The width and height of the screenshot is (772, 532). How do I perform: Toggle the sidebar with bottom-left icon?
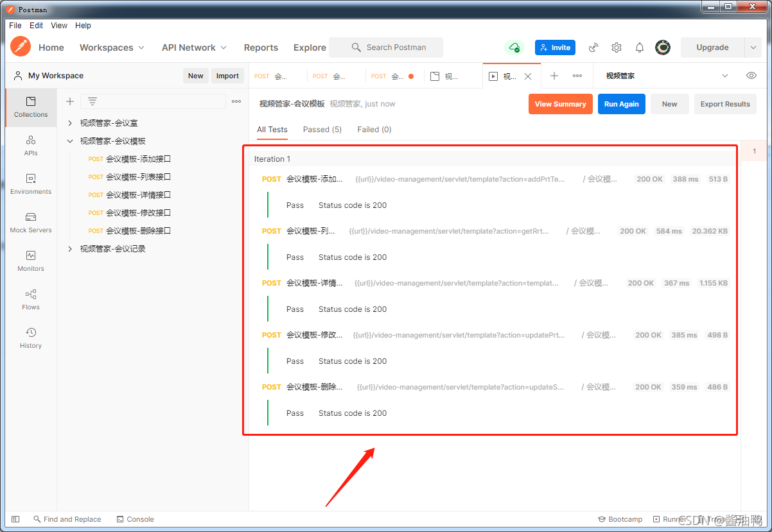pyautogui.click(x=15, y=519)
